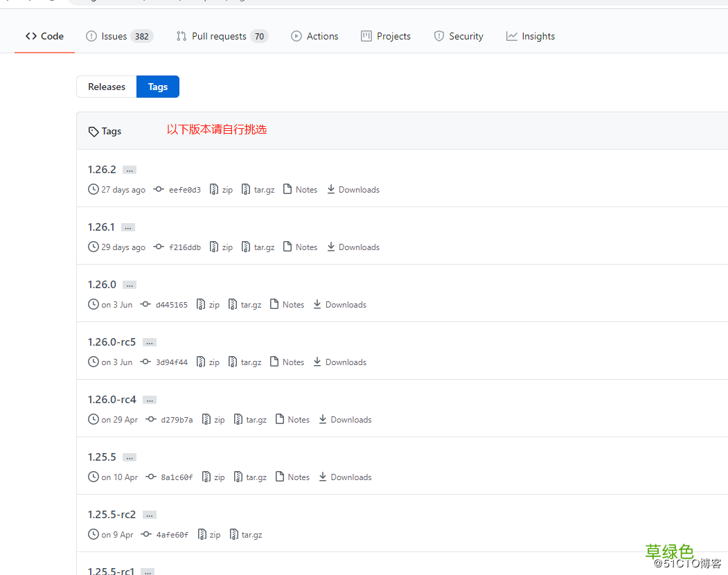
Task: Expand ellipsis details for 1.25.5
Action: (x=130, y=458)
